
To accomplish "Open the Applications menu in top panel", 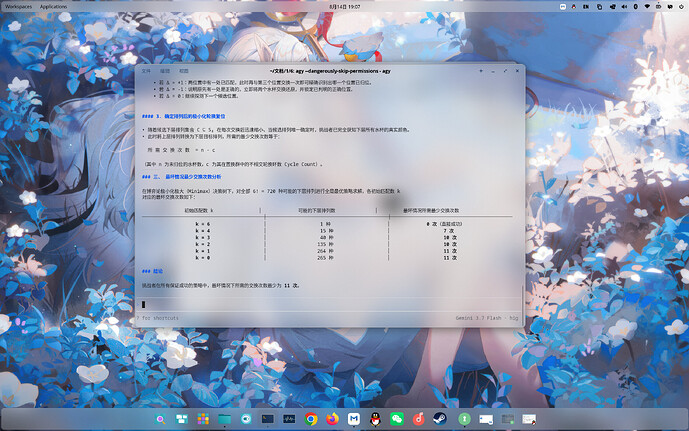I will click(53, 7).
